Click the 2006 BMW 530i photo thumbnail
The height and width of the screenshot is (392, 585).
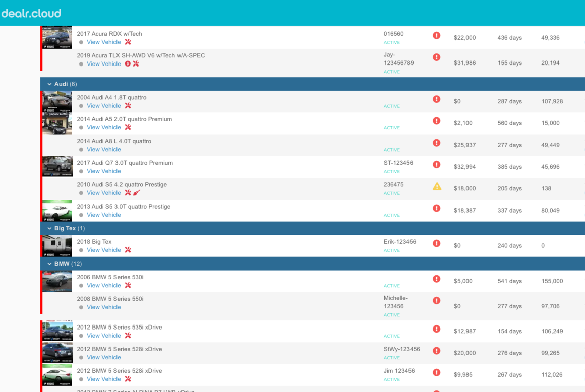coord(57,281)
